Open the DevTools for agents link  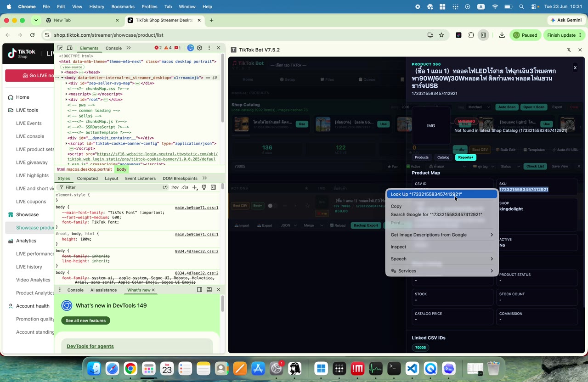coord(90,346)
